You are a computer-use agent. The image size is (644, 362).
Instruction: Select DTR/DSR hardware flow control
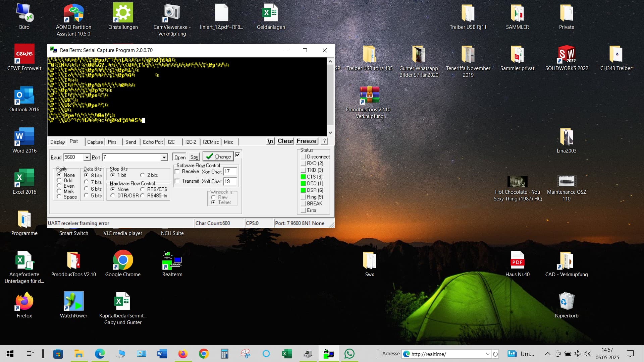click(x=113, y=195)
